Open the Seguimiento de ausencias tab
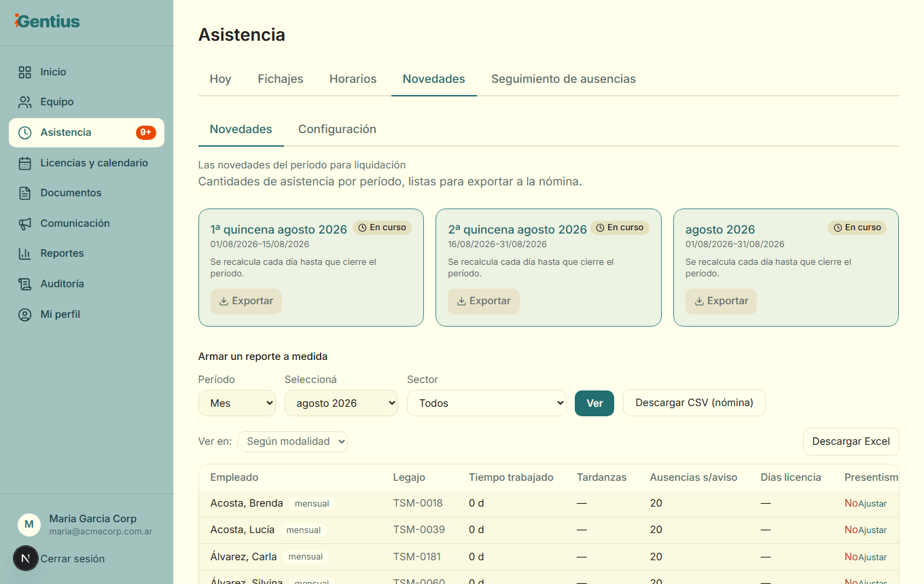The image size is (924, 584). pyautogui.click(x=563, y=79)
